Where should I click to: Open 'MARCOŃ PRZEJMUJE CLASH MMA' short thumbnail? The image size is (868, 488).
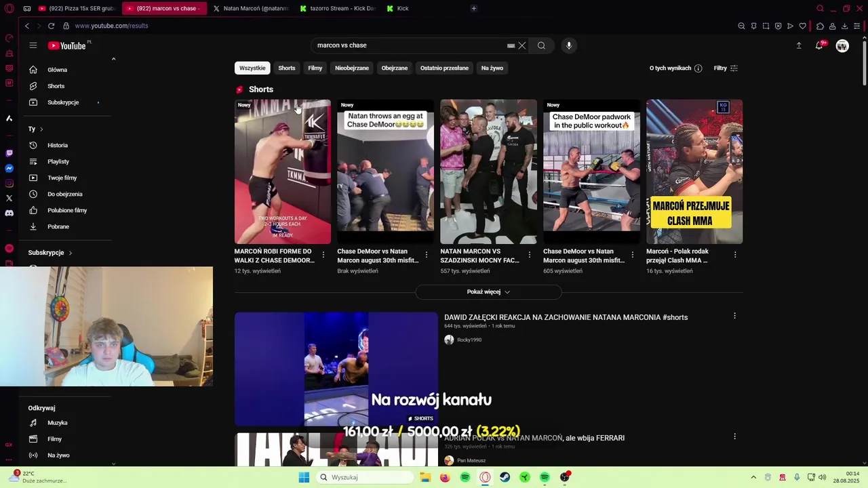(694, 171)
